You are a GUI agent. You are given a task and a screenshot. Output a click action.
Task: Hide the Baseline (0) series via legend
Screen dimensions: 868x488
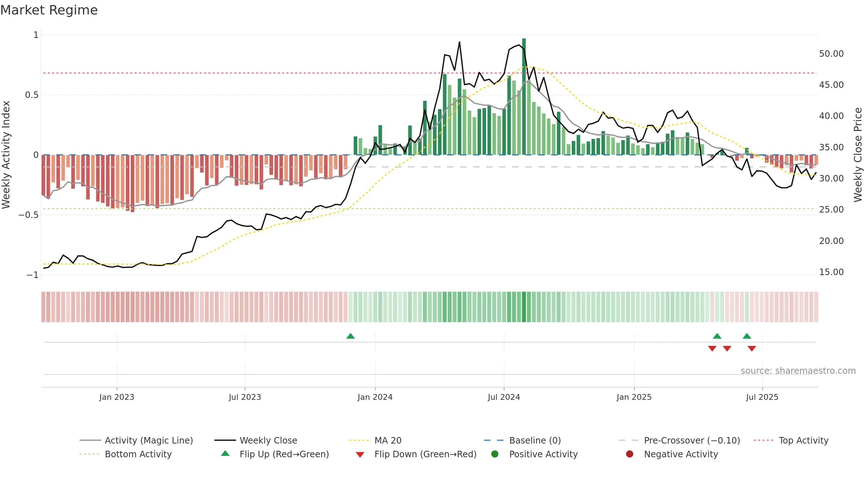(x=523, y=440)
